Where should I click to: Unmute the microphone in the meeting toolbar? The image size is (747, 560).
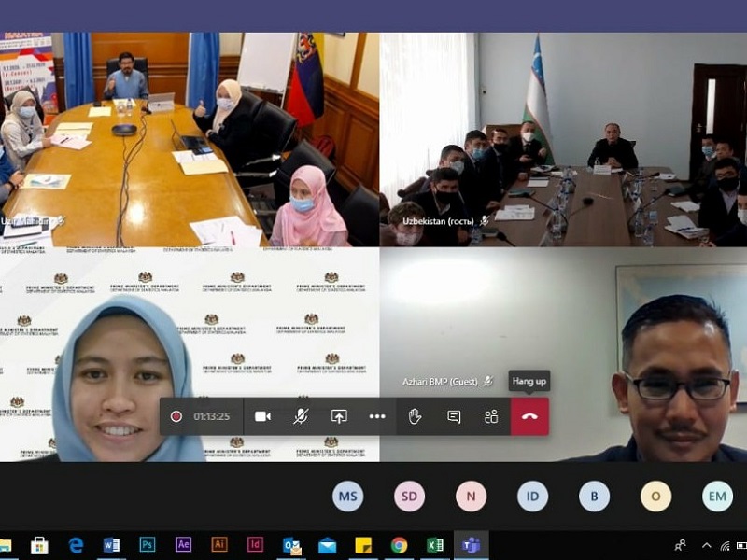[x=301, y=416]
